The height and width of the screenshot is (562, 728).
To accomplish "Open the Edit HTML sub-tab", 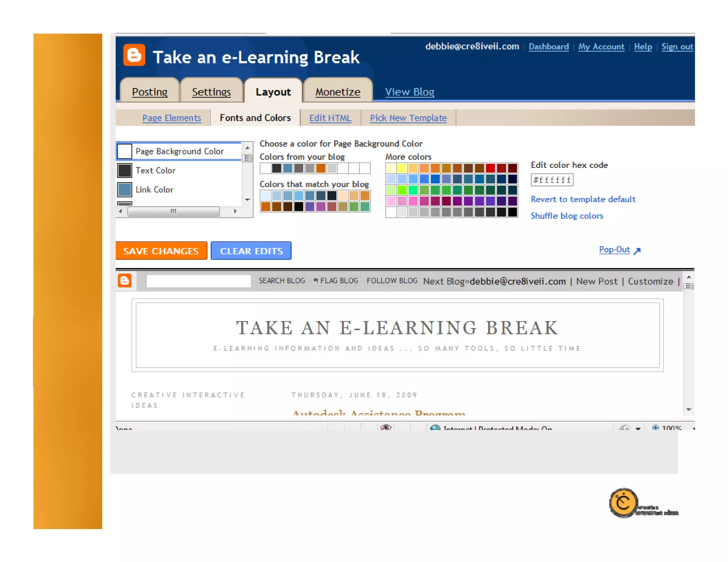I will (x=330, y=118).
